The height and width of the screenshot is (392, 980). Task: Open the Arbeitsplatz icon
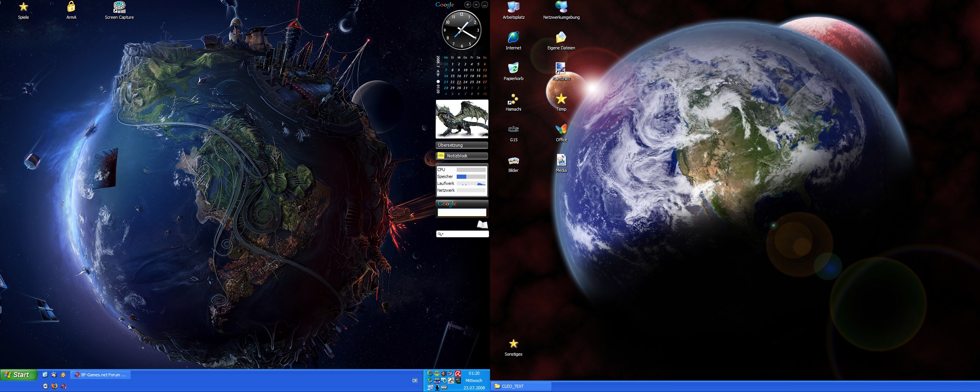(x=513, y=10)
